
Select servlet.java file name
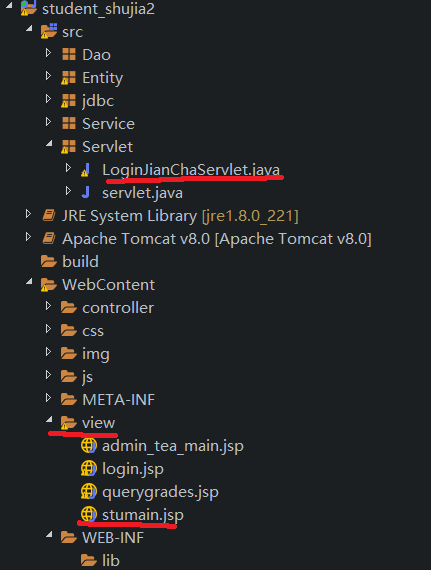tap(142, 193)
